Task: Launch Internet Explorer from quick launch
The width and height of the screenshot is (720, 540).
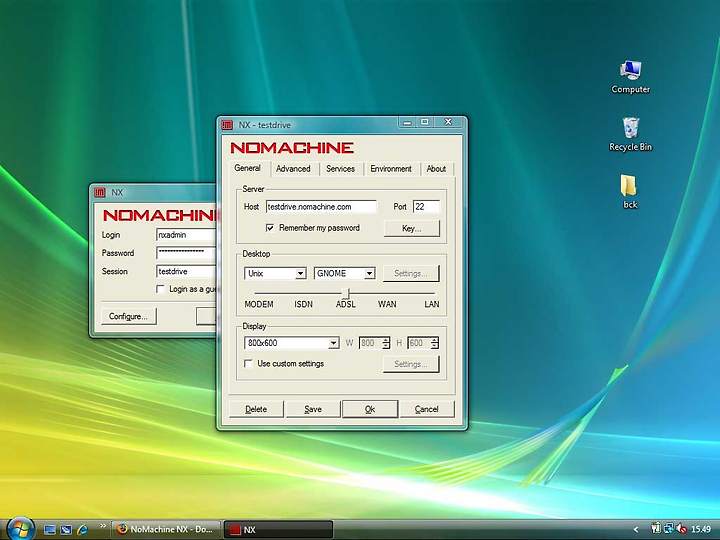Action: pyautogui.click(x=83, y=529)
